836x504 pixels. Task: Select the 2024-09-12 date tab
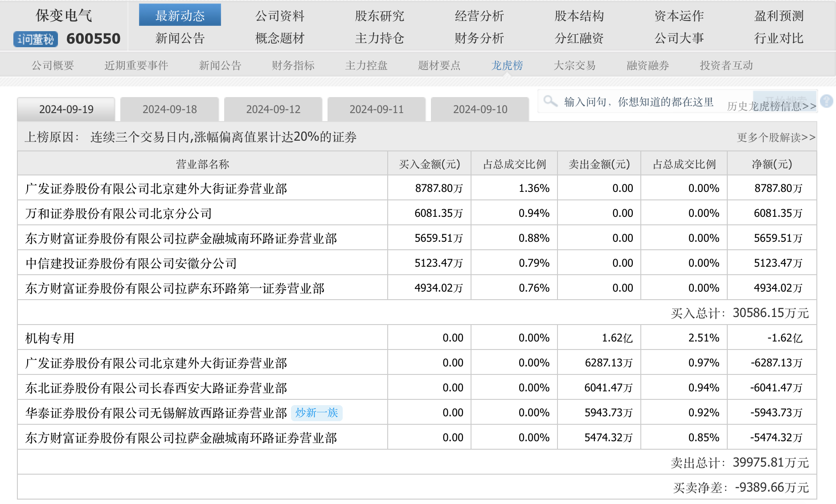coord(273,110)
